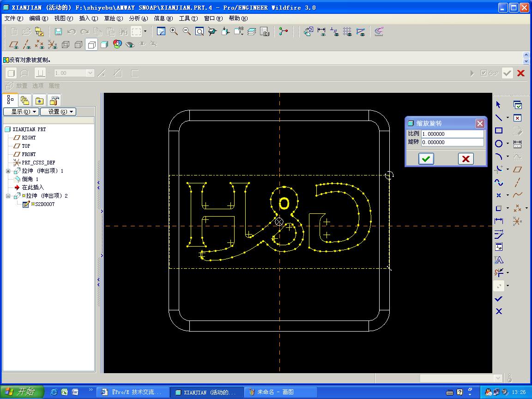Open the sketcher Constraints tool
The height and width of the screenshot is (399, 532).
pyautogui.click(x=498, y=247)
